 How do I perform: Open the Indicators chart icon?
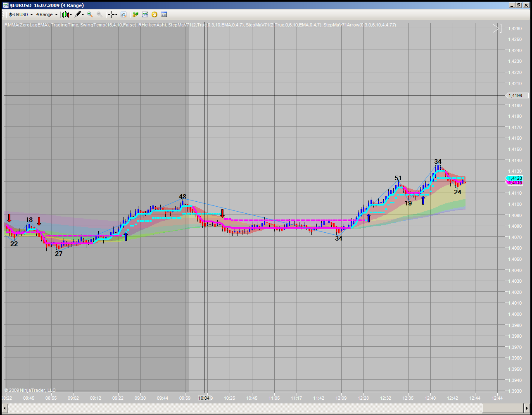tap(145, 14)
